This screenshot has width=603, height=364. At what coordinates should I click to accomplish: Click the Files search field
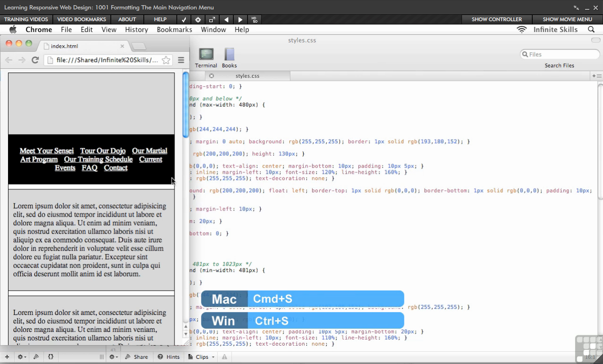(x=560, y=54)
